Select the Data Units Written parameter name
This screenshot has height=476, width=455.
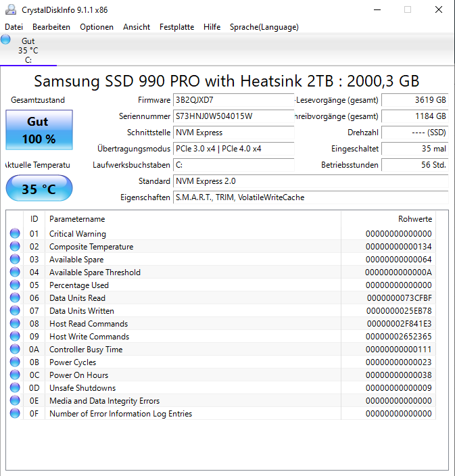click(x=82, y=311)
